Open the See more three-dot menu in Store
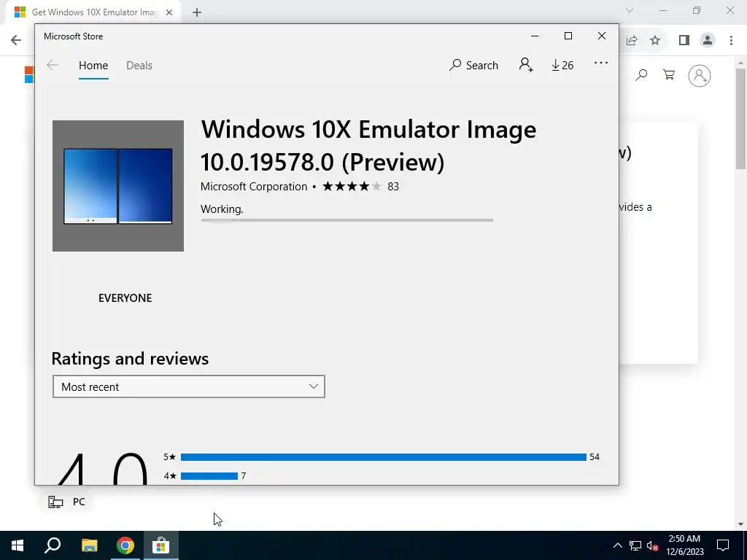Screen dimensions: 747x560 coord(601,63)
